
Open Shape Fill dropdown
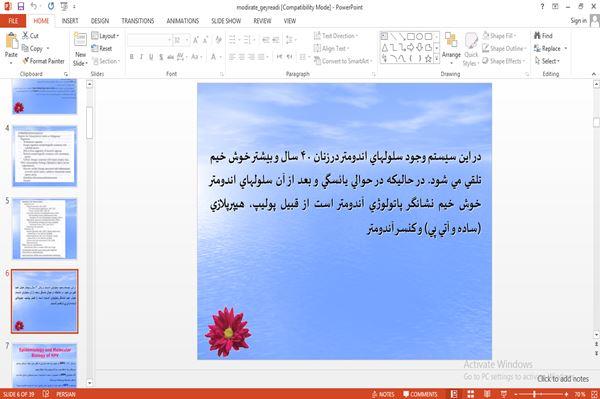pyautogui.click(x=499, y=36)
